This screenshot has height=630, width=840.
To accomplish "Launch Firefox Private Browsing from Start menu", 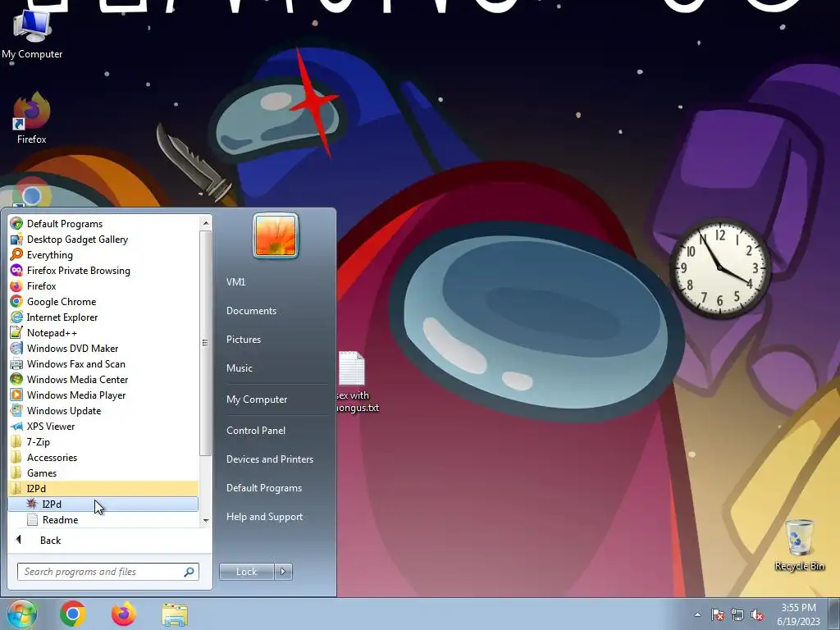I will coord(103,271).
